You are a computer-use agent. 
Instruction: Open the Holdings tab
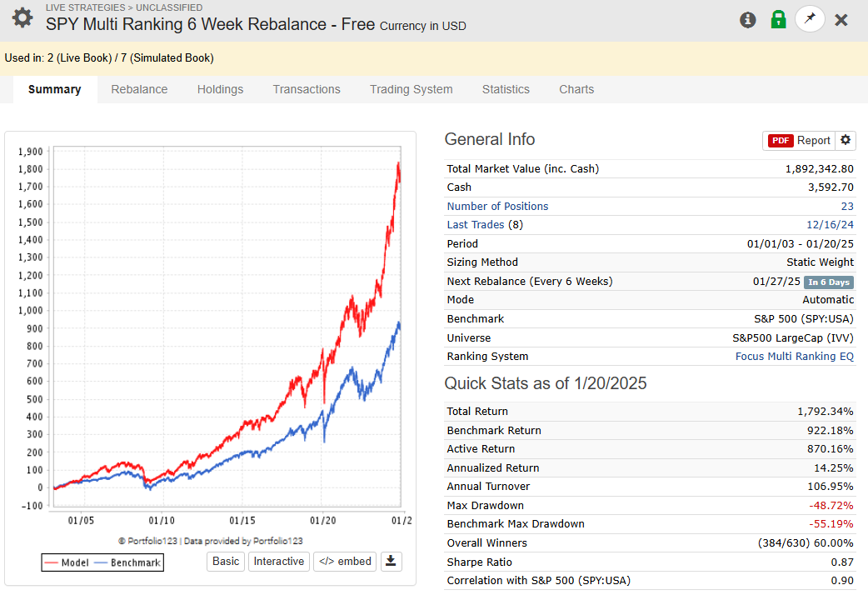pyautogui.click(x=220, y=89)
